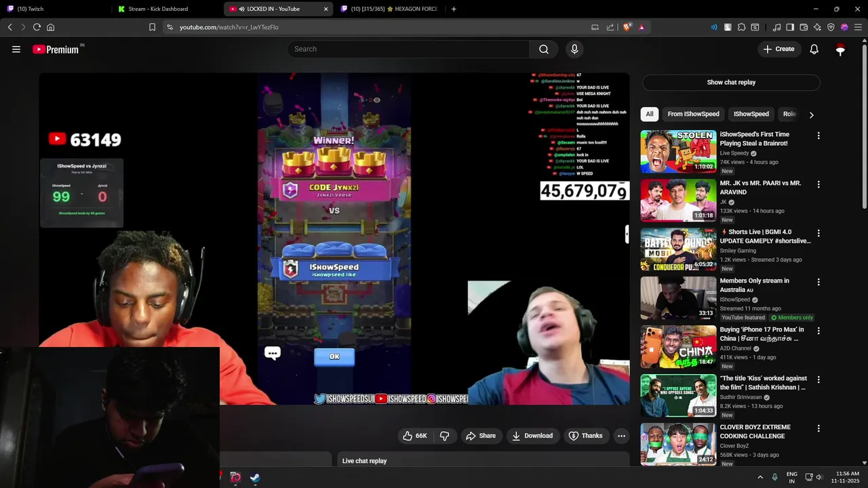Click the search magnifier button

point(544,49)
